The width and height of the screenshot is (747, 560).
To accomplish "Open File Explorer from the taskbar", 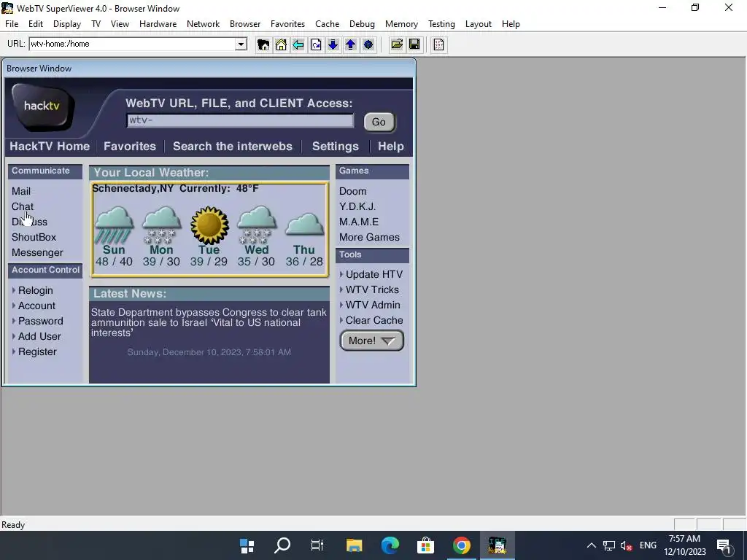I will (354, 545).
